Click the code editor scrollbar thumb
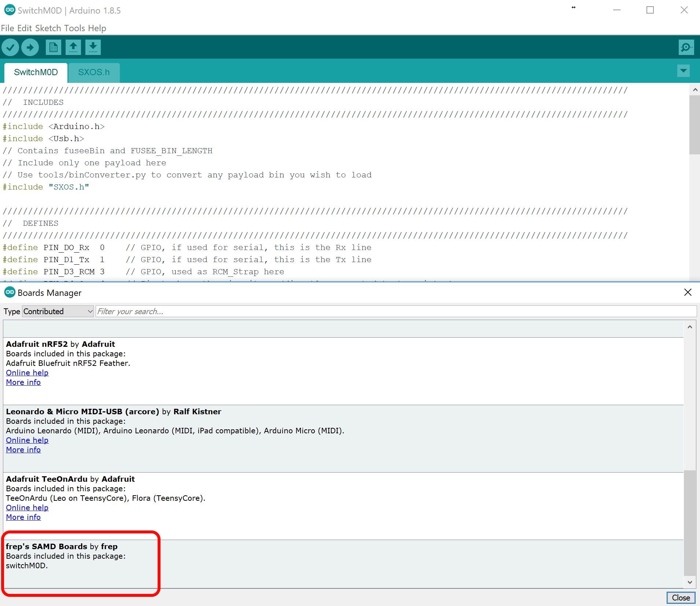700x606 pixels. tap(695, 125)
